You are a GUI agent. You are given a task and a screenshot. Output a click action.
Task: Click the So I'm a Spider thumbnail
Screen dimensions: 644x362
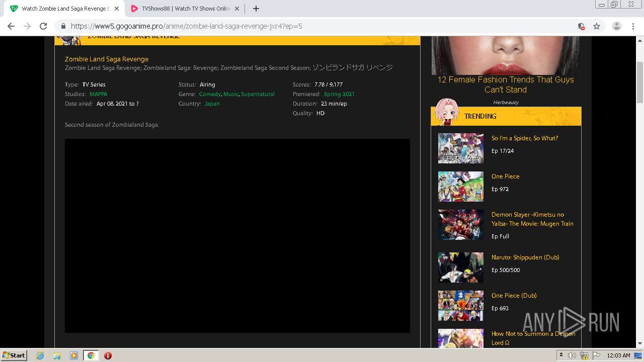tap(461, 148)
